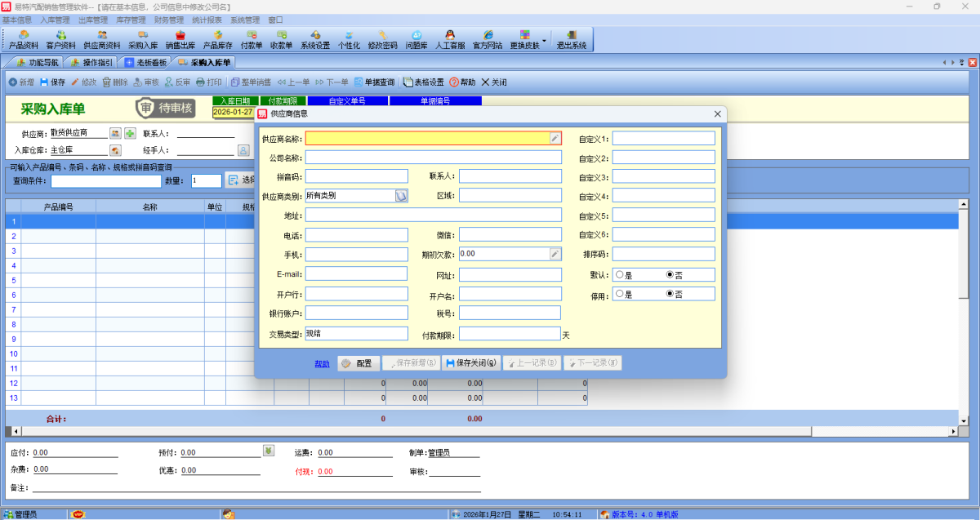Open 修改密码 from the toolbar
The image size is (980, 520).
click(x=382, y=39)
